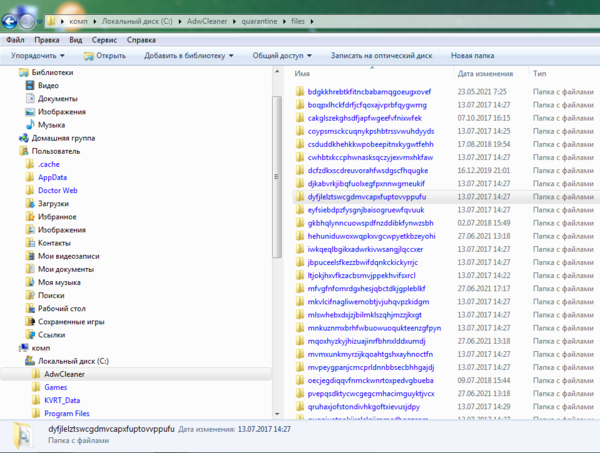Go back with the Back arrow button
Viewport: 600px width, 453px height.
10,21
